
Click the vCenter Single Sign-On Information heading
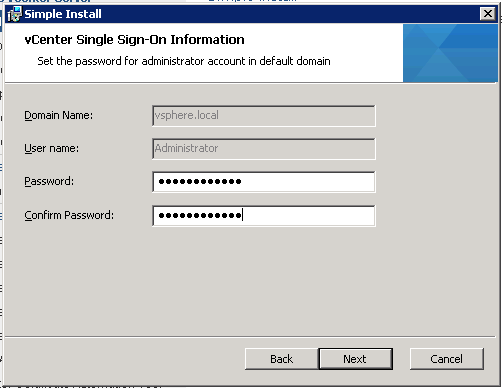click(134, 40)
